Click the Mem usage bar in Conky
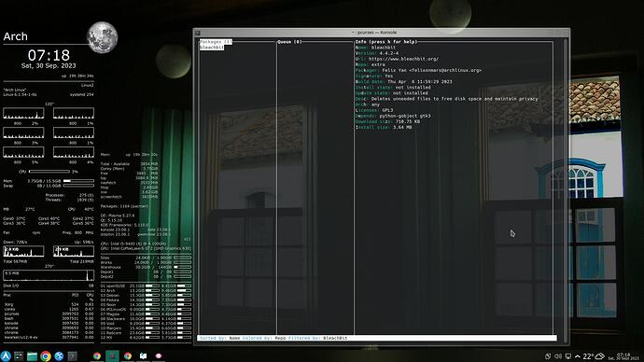Viewport: 644px width, 362px height. coord(78,181)
